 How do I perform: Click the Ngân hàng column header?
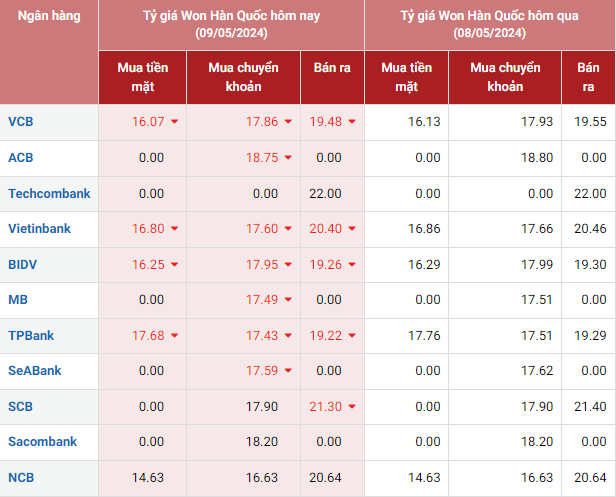49,17
